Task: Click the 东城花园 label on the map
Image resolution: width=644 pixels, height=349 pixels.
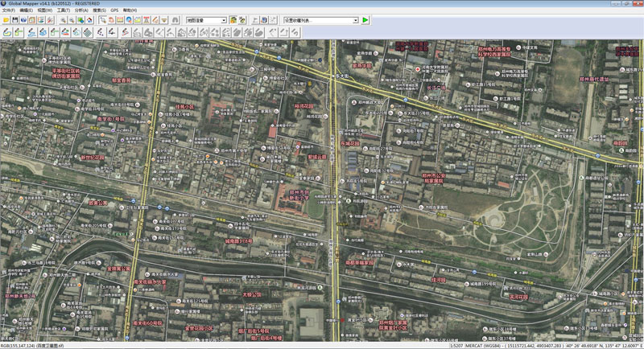Action: [350, 143]
